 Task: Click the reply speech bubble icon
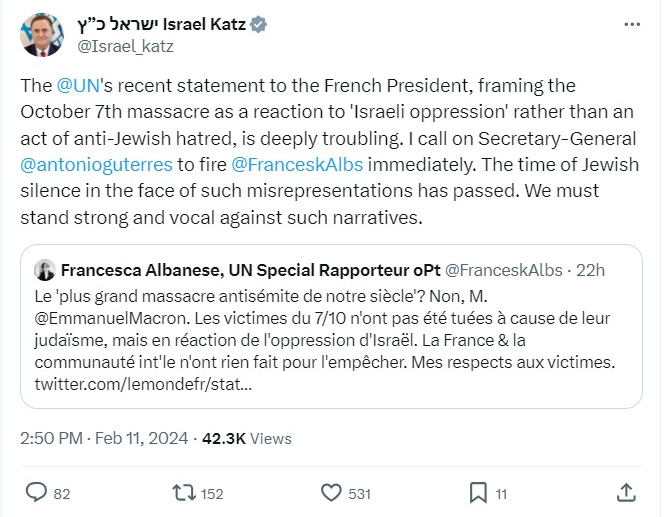[36, 492]
